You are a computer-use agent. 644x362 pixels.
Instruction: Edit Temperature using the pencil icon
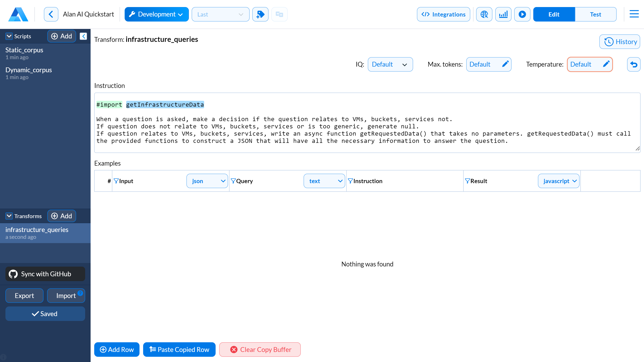[606, 64]
